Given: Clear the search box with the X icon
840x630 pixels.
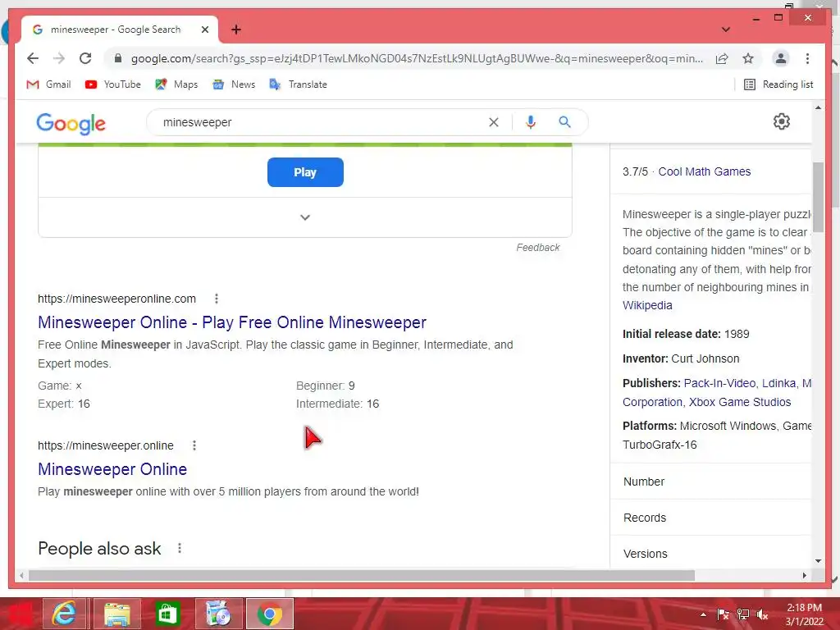Looking at the screenshot, I should pos(493,122).
